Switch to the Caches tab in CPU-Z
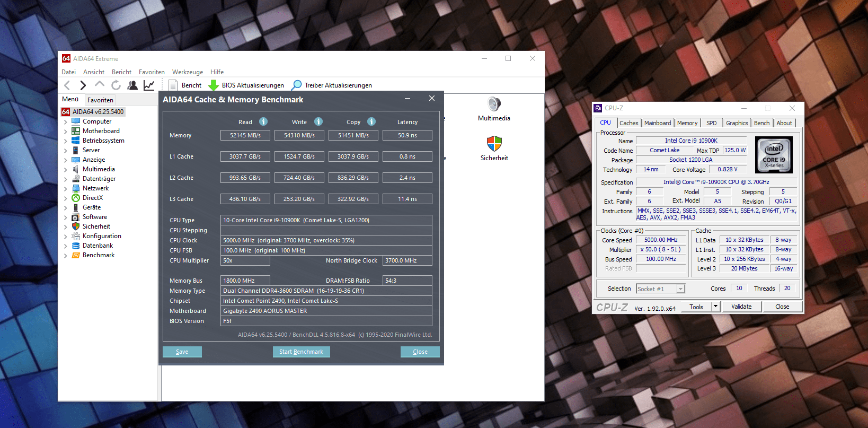The image size is (868, 428). tap(629, 123)
